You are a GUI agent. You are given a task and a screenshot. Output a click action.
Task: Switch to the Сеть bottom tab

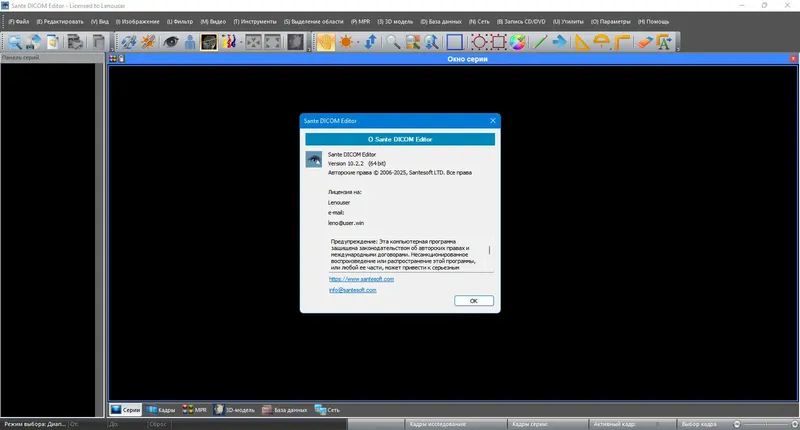click(327, 410)
